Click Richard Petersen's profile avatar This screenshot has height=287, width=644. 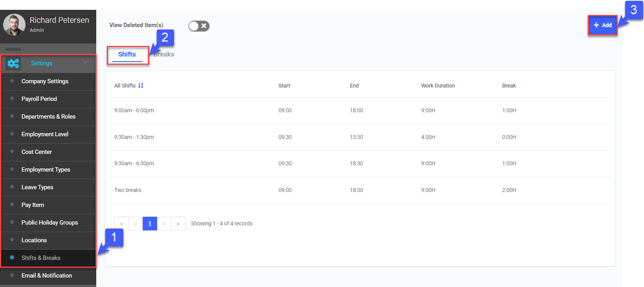pyautogui.click(x=14, y=25)
